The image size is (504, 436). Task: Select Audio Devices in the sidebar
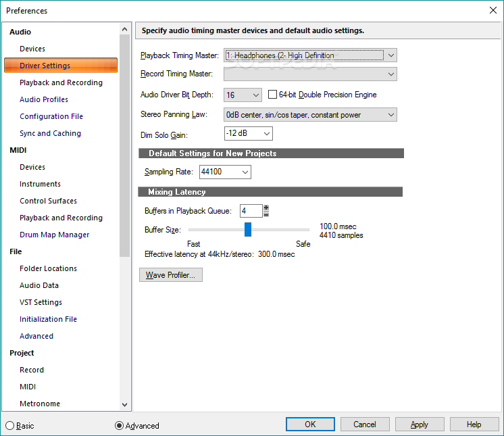32,49
